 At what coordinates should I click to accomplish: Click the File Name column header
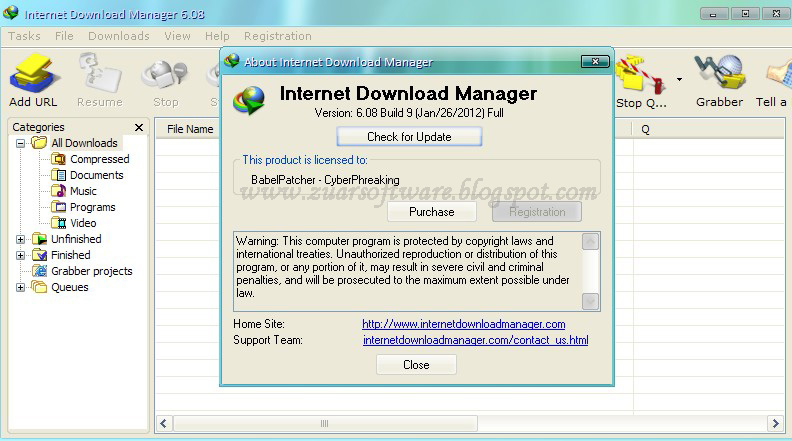tap(188, 129)
